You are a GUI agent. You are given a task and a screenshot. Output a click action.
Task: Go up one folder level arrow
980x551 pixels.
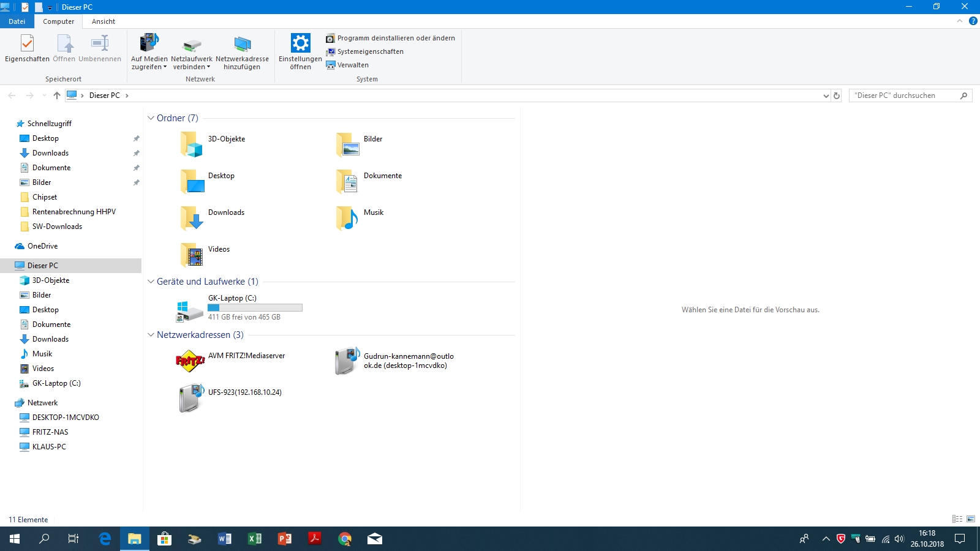57,96
